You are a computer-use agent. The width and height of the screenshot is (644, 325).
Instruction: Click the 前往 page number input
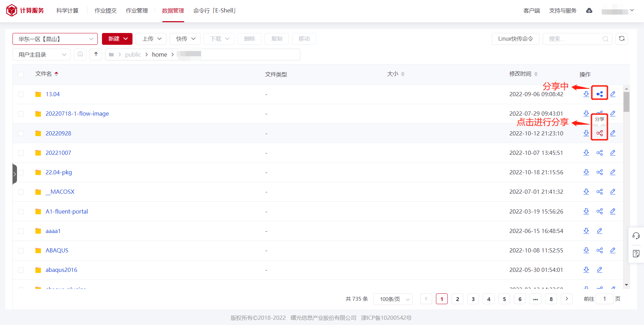click(604, 299)
